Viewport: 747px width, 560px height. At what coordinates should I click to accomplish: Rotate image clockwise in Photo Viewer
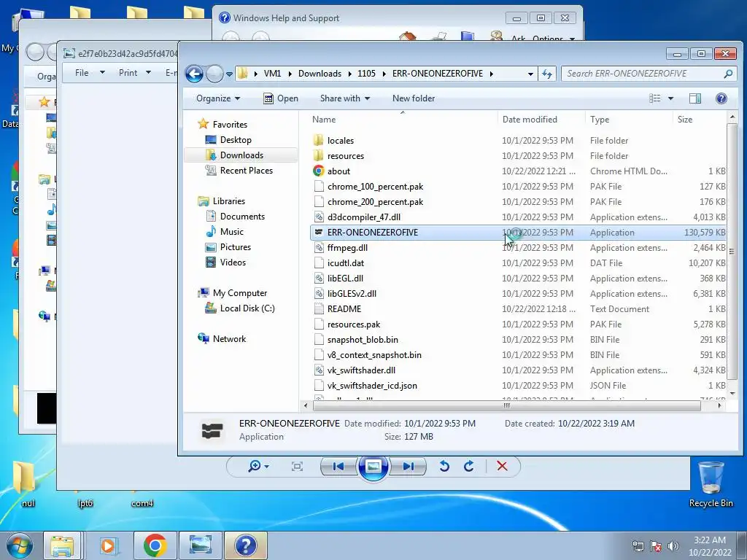[x=469, y=466]
